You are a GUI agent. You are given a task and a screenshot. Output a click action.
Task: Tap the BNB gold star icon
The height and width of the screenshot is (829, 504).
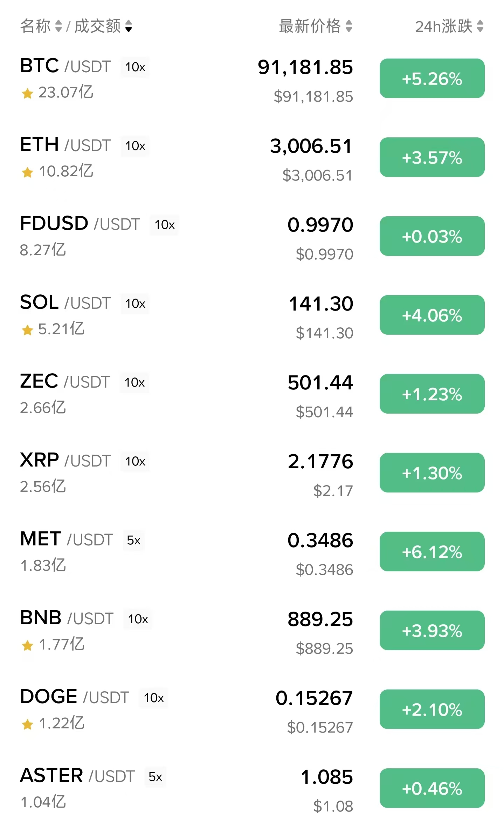27,645
